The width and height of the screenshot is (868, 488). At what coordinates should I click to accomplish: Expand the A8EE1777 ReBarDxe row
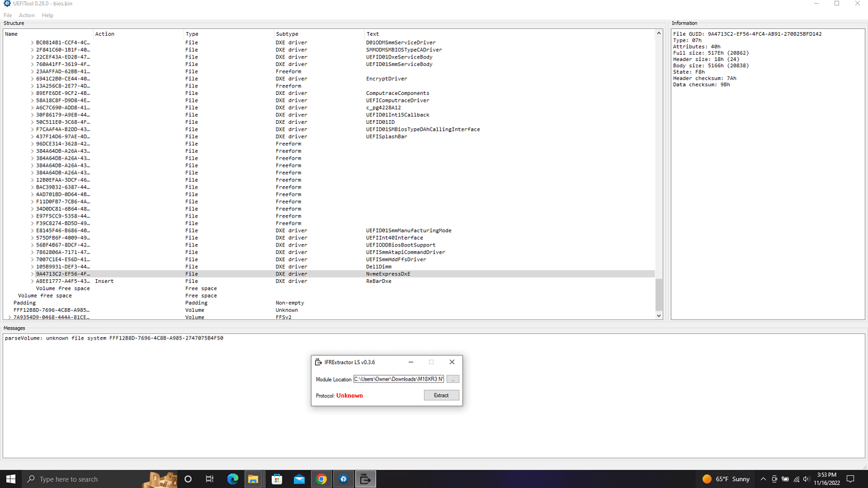click(32, 281)
